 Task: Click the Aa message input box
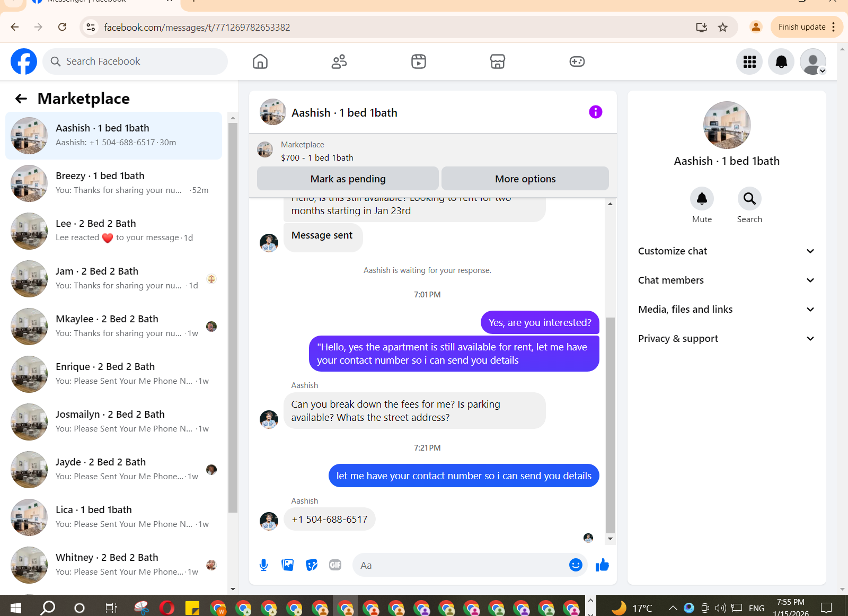pos(461,565)
